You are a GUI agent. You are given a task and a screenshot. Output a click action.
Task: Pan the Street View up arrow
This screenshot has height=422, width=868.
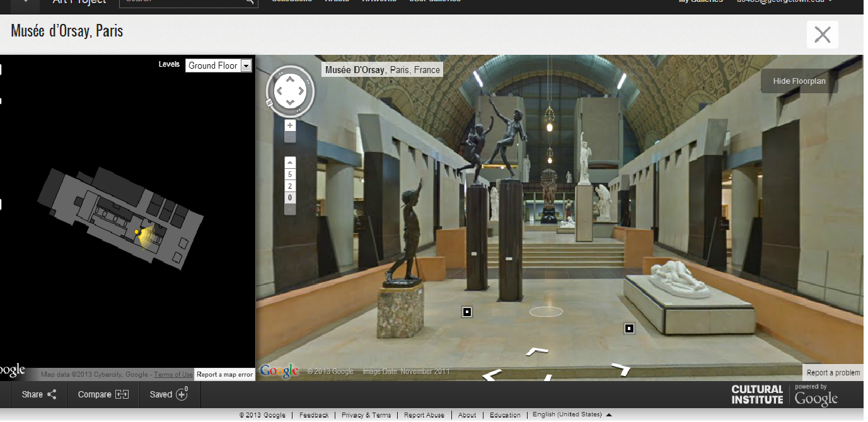pyautogui.click(x=290, y=79)
